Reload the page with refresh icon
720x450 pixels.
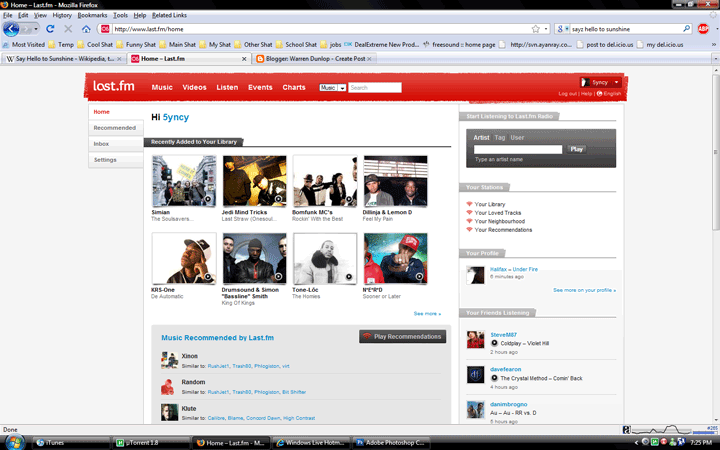pyautogui.click(x=50, y=29)
